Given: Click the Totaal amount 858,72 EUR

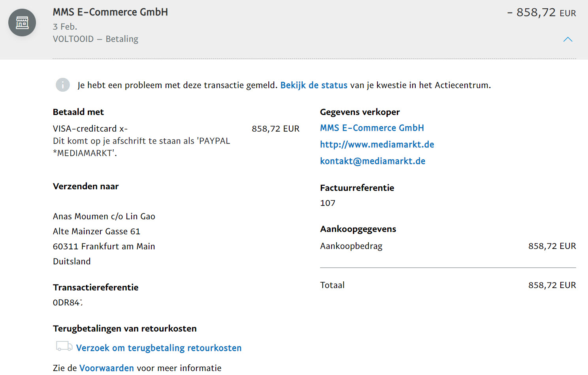Looking at the screenshot, I should (552, 285).
